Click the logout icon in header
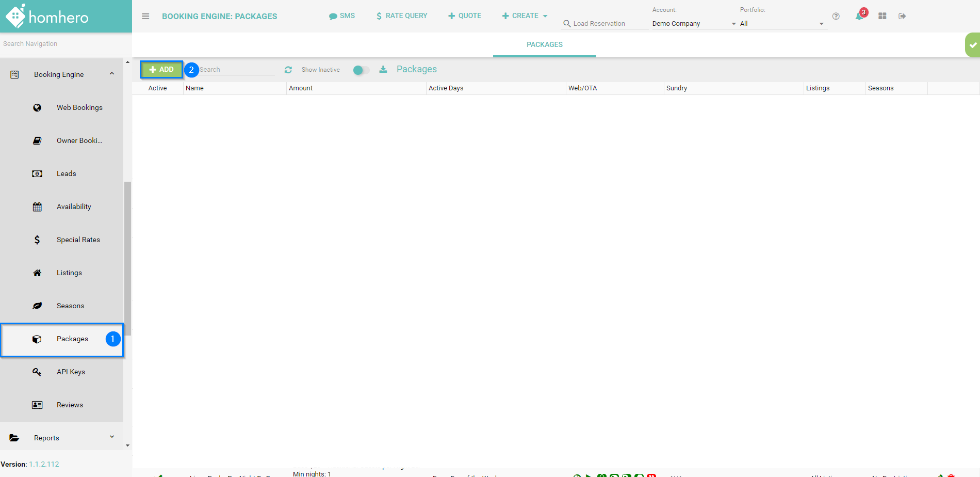Viewport: 980px width, 477px height. coord(902,17)
